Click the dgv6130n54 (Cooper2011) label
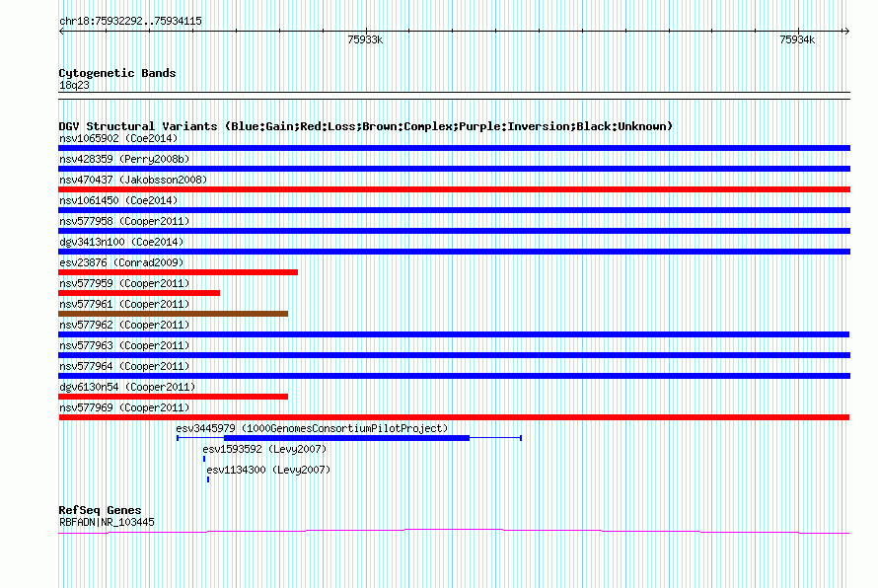 click(127, 387)
